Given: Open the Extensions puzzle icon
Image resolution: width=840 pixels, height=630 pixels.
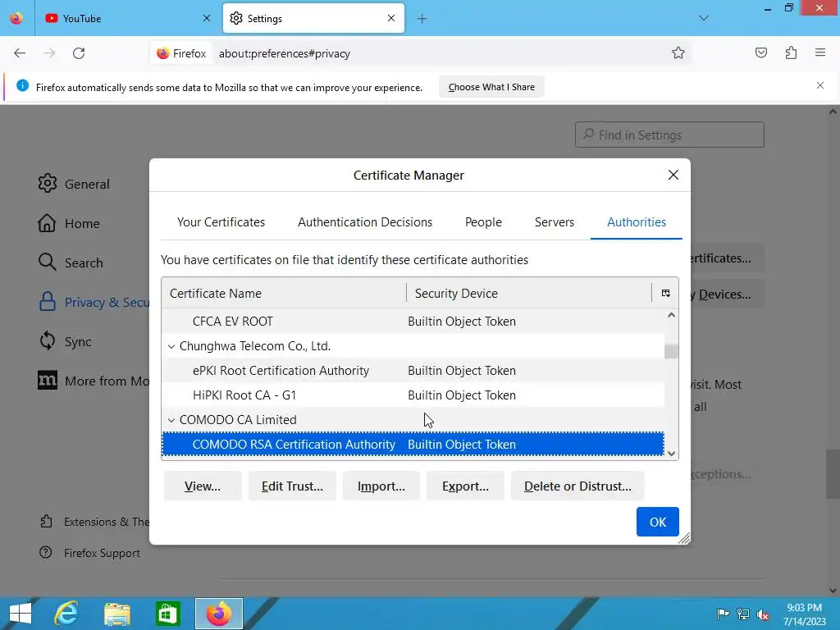Looking at the screenshot, I should pyautogui.click(x=791, y=52).
